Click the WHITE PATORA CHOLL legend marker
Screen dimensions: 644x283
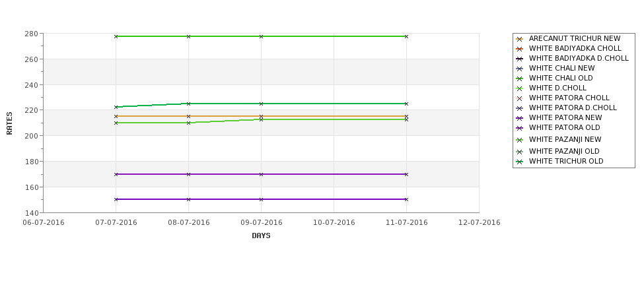pyautogui.click(x=520, y=98)
